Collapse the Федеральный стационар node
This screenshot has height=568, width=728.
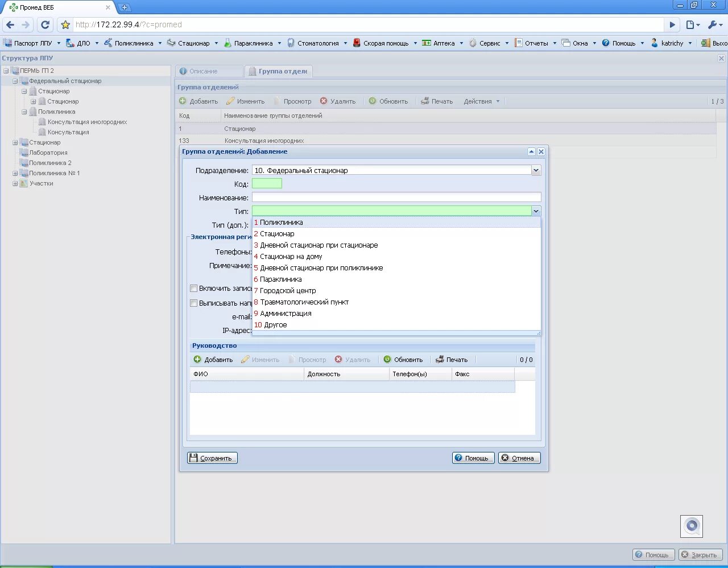point(15,81)
